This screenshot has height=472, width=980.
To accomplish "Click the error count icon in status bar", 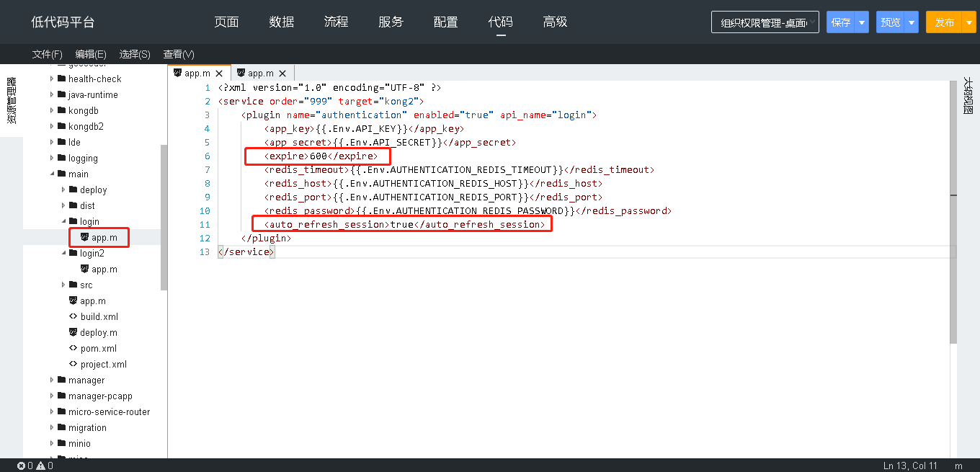I will click(x=22, y=466).
